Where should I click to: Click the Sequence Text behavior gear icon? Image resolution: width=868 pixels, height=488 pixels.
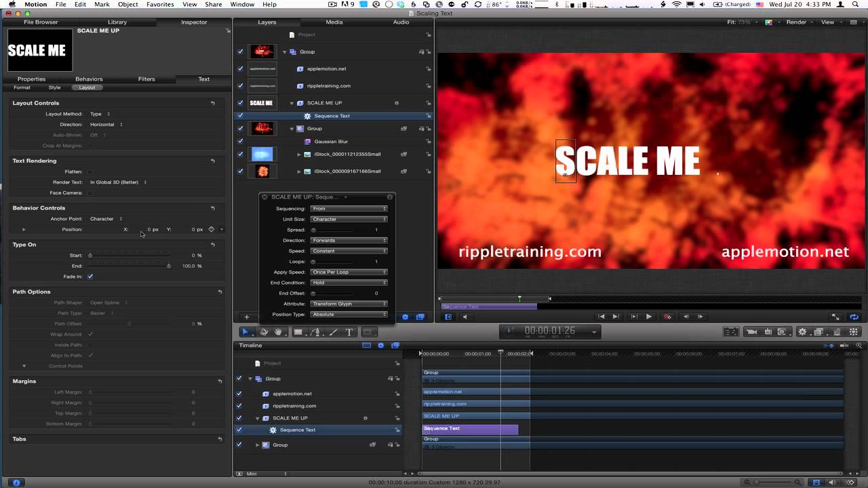click(x=307, y=116)
